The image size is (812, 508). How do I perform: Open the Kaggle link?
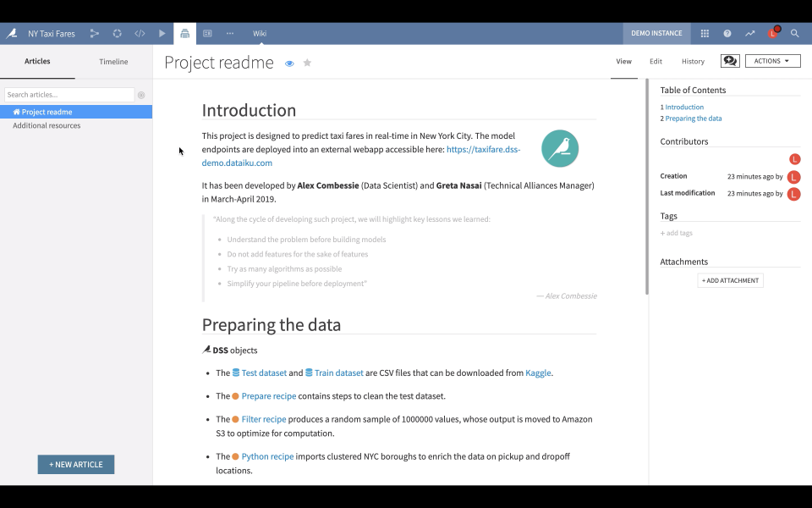point(538,373)
